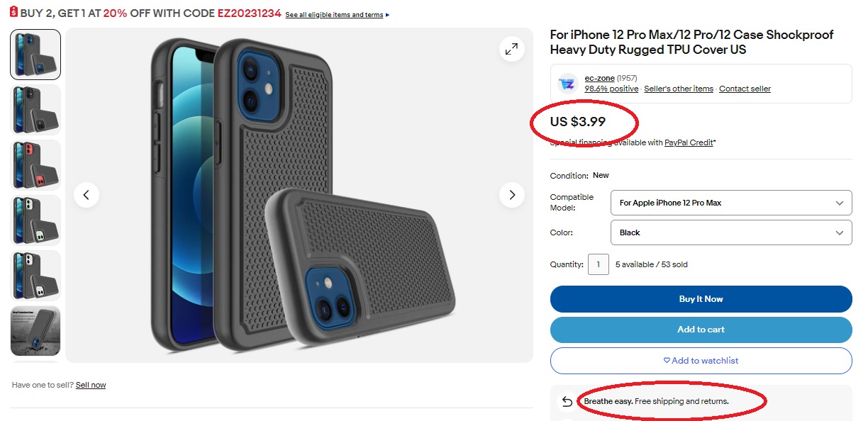868x421 pixels.
Task: Add item to watchlist
Action: click(x=701, y=361)
